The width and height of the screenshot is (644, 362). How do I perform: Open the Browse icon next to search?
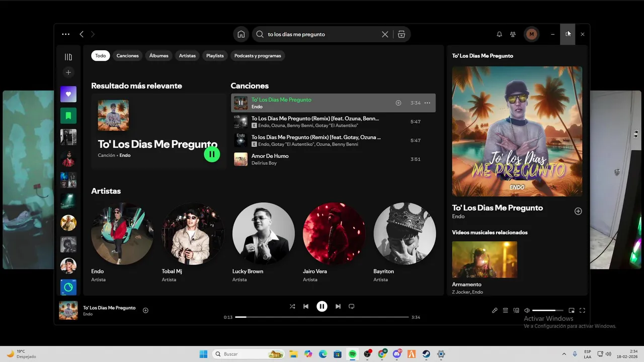(401, 34)
